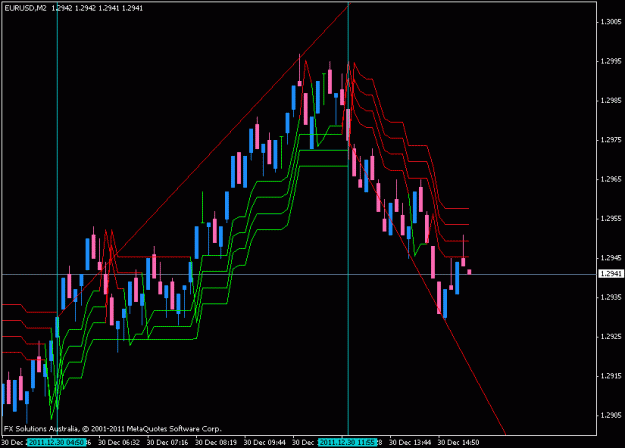Image resolution: width=625 pixels, height=448 pixels.
Task: Select the 1.2985 price axis label
Action: [x=611, y=100]
